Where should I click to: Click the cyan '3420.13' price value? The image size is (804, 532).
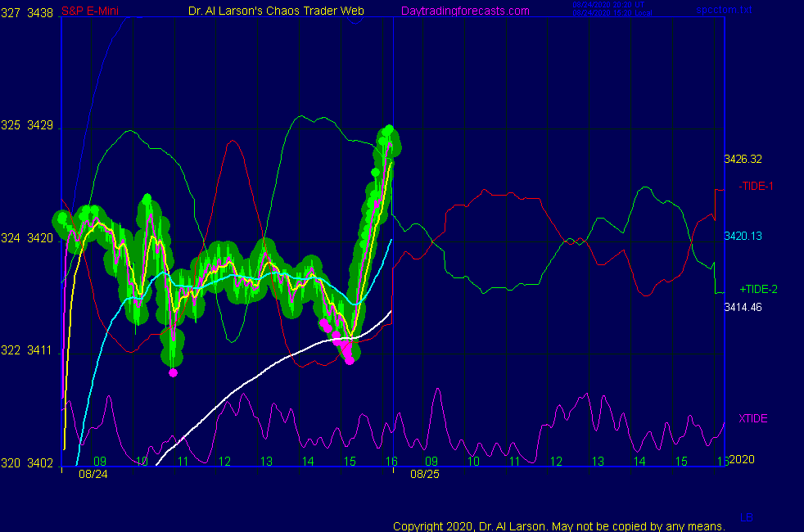point(743,237)
